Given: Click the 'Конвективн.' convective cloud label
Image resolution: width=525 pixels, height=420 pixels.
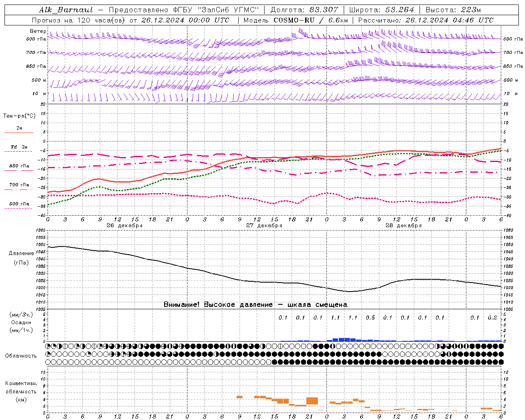Looking at the screenshot, I should coord(21,384).
